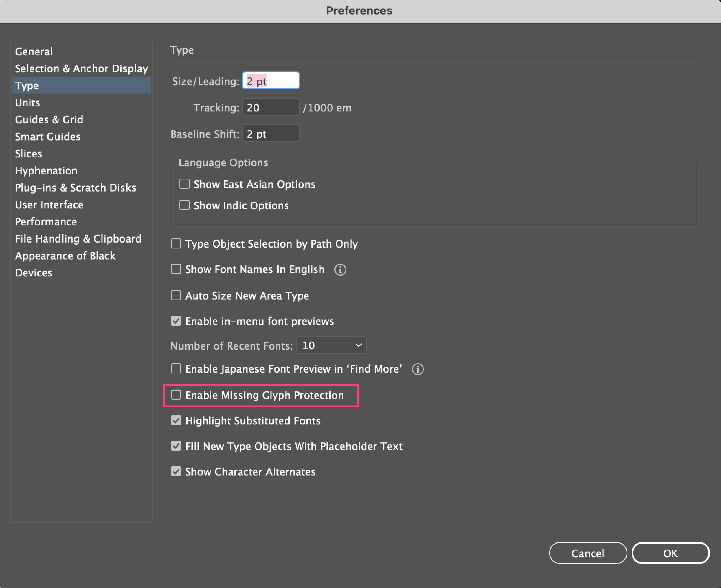Image resolution: width=721 pixels, height=588 pixels.
Task: Toggle Show Indic Options checkbox
Action: [x=184, y=205]
